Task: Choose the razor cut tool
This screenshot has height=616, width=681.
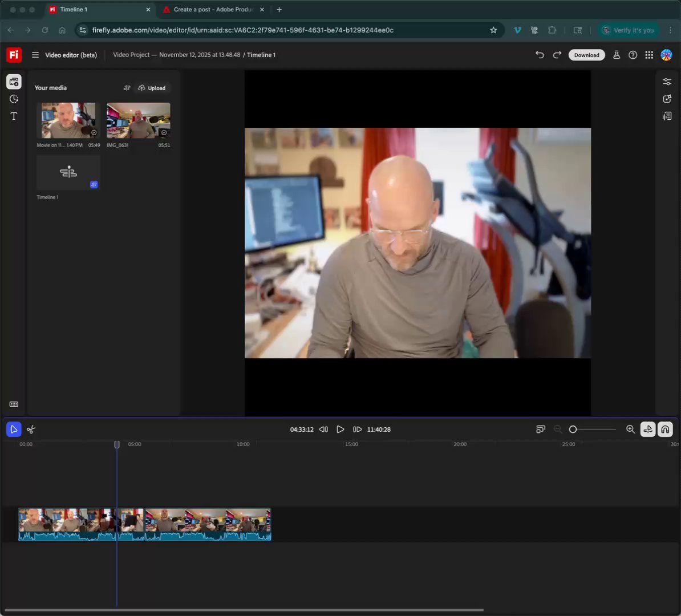Action: (x=31, y=429)
